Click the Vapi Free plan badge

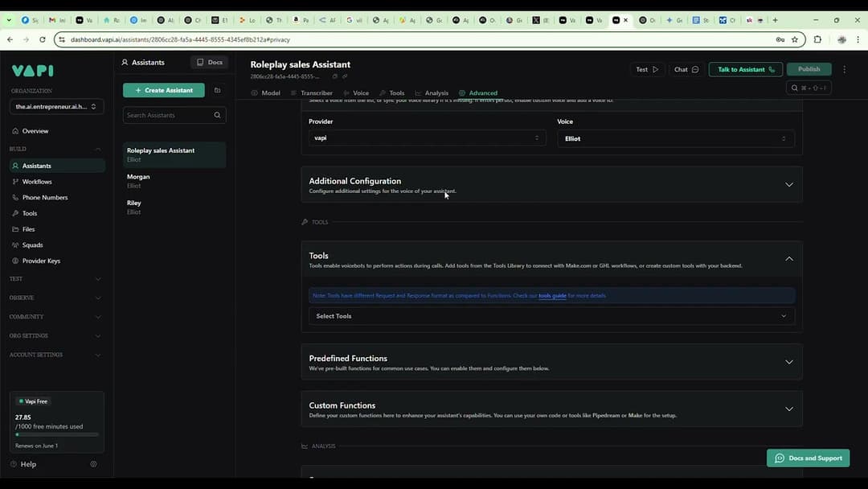click(33, 401)
